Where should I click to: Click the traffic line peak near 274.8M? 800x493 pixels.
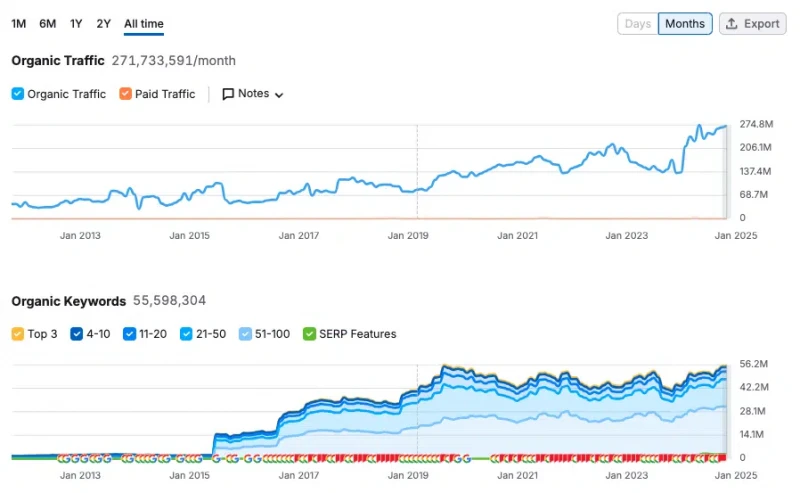point(699,126)
